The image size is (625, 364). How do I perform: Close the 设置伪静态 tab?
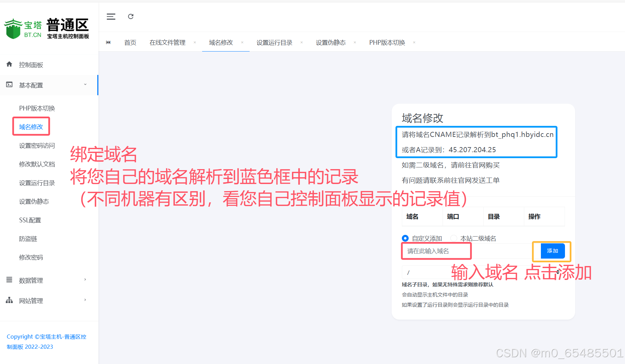point(355,42)
